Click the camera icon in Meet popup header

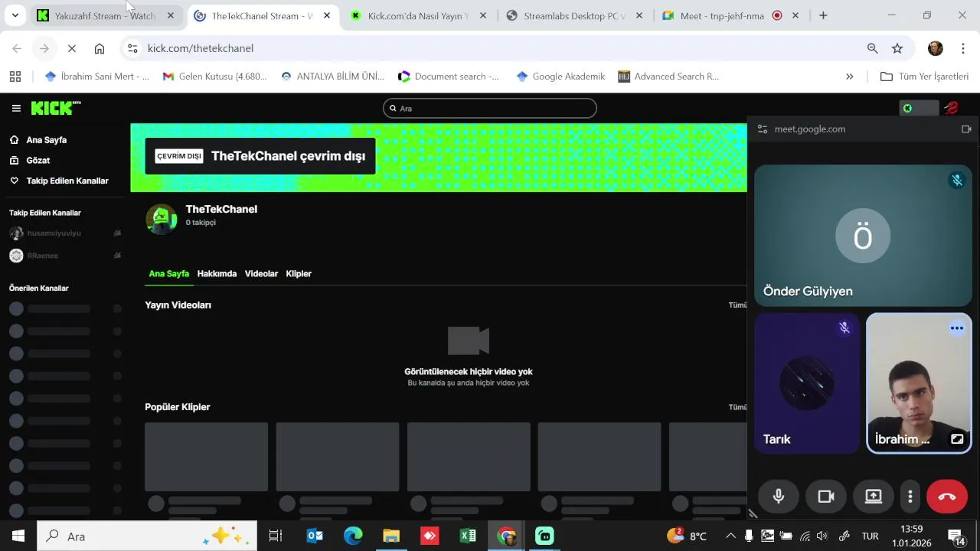click(966, 129)
